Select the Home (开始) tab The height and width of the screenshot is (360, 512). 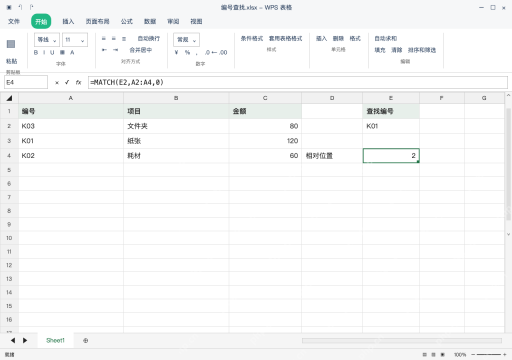pyautogui.click(x=41, y=21)
